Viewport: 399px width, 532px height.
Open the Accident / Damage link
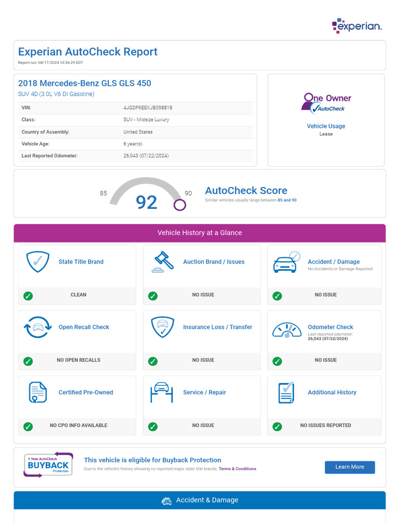pyautogui.click(x=334, y=262)
